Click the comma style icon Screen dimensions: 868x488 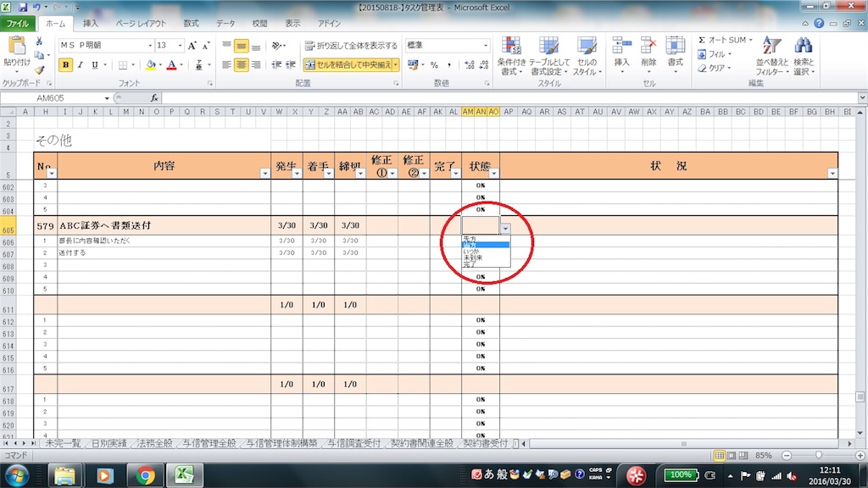(449, 64)
